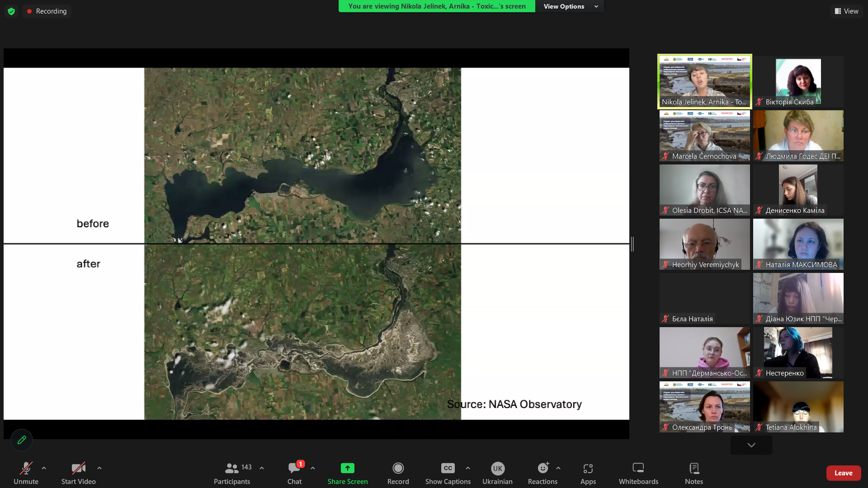Image resolution: width=868 pixels, height=488 pixels.
Task: Open Ukrainian interpretation settings
Action: coord(497,473)
